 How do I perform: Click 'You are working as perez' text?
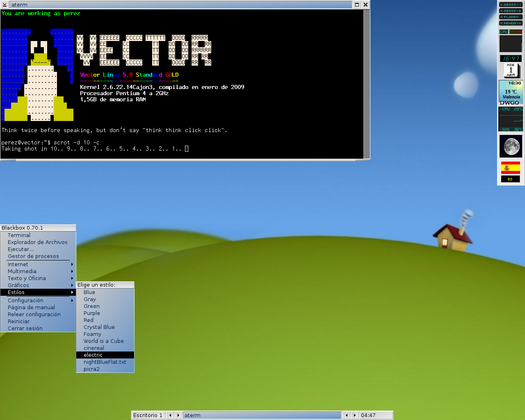click(x=41, y=14)
